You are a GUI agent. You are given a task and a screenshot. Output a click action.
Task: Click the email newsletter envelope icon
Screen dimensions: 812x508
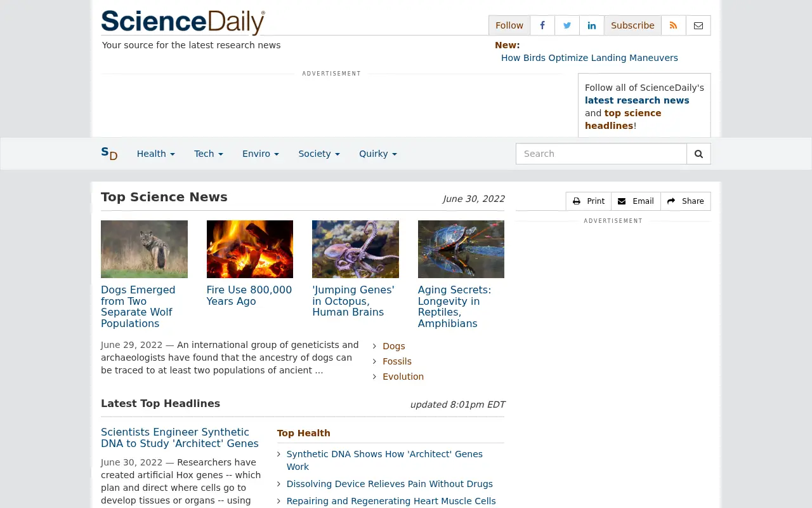coord(698,25)
